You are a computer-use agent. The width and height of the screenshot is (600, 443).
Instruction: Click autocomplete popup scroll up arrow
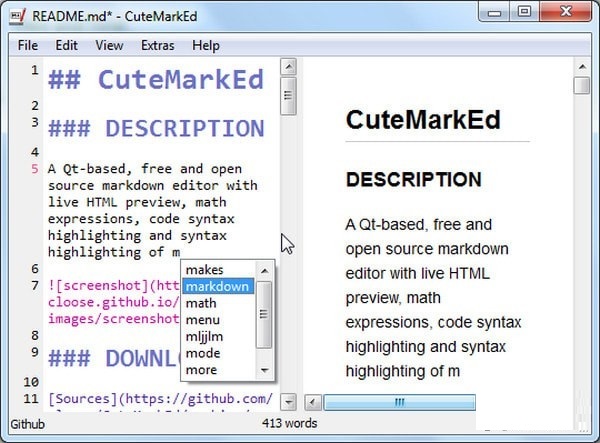click(264, 271)
